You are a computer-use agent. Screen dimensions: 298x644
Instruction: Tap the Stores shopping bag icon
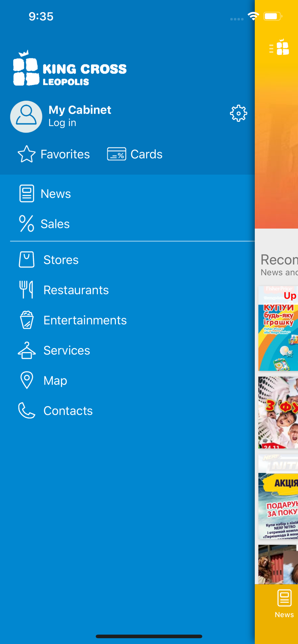26,260
